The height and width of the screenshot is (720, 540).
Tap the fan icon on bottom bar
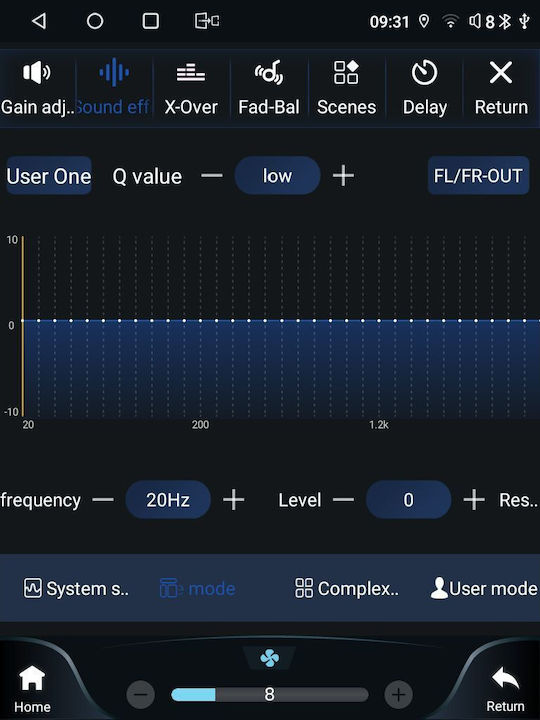point(270,658)
